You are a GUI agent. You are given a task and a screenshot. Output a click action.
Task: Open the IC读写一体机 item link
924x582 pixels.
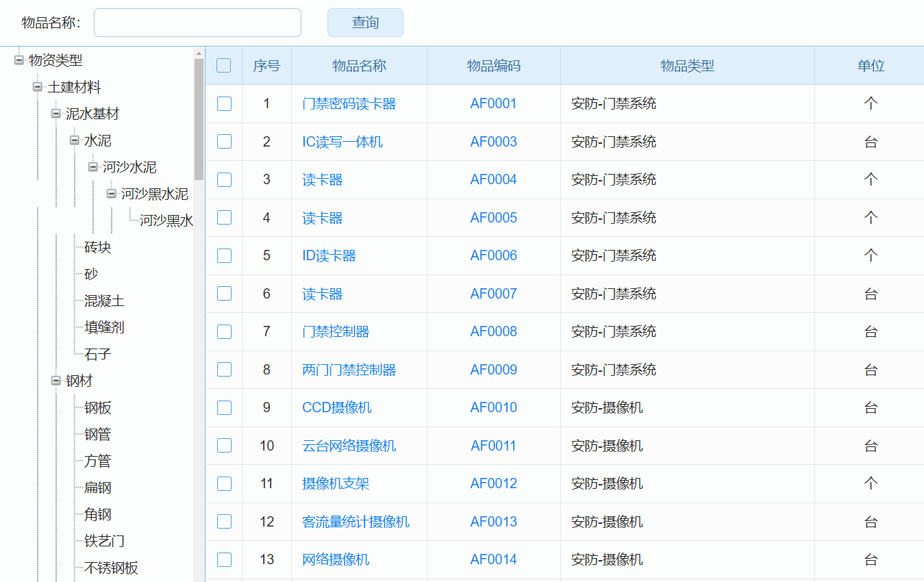coord(342,142)
